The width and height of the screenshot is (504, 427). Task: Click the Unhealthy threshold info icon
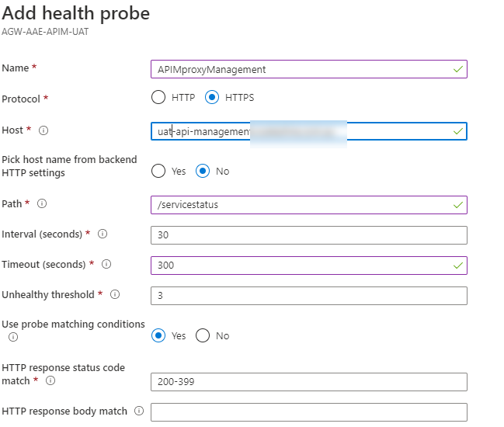[x=115, y=294]
